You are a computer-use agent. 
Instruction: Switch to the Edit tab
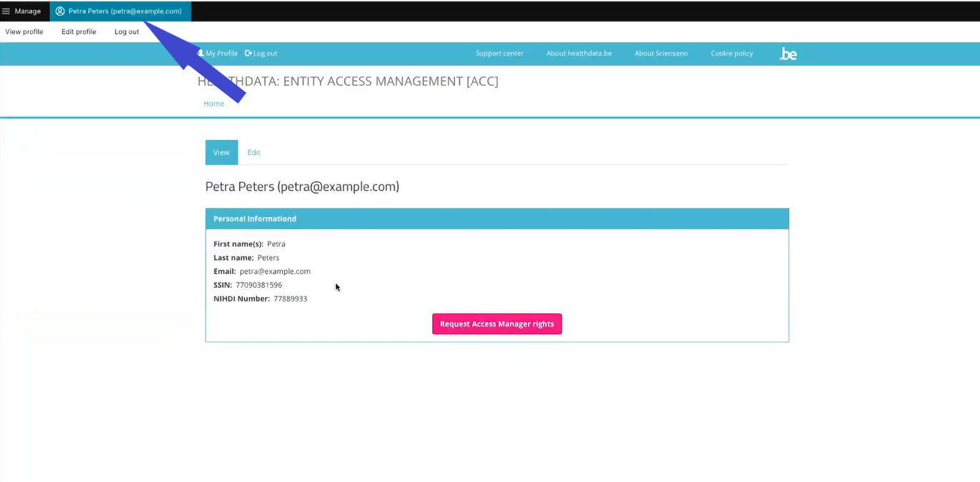254,152
